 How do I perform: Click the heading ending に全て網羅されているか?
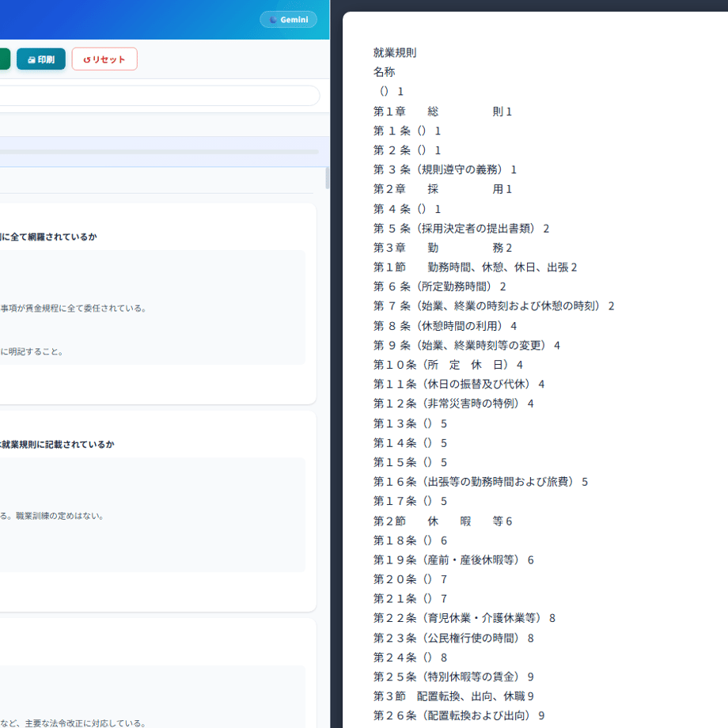48,237
